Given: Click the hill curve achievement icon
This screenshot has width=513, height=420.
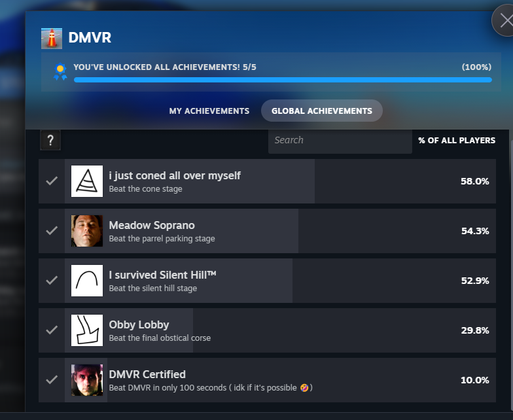Looking at the screenshot, I should coord(87,281).
